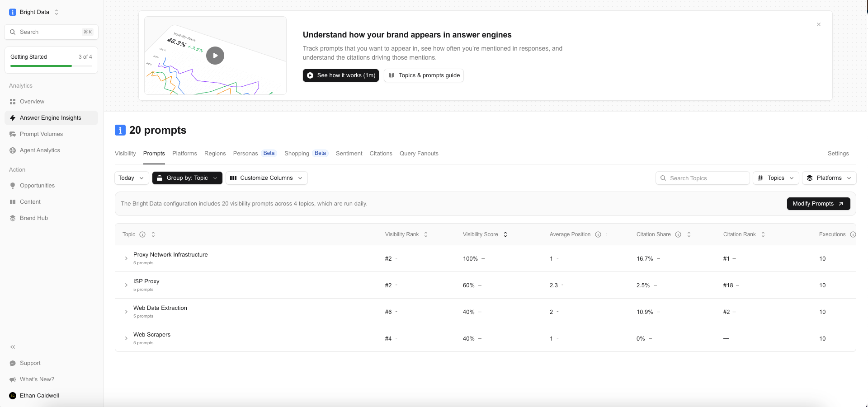Screen dimensions: 868x407
Task: Sort the Topic column arrows
Action: tap(153, 234)
